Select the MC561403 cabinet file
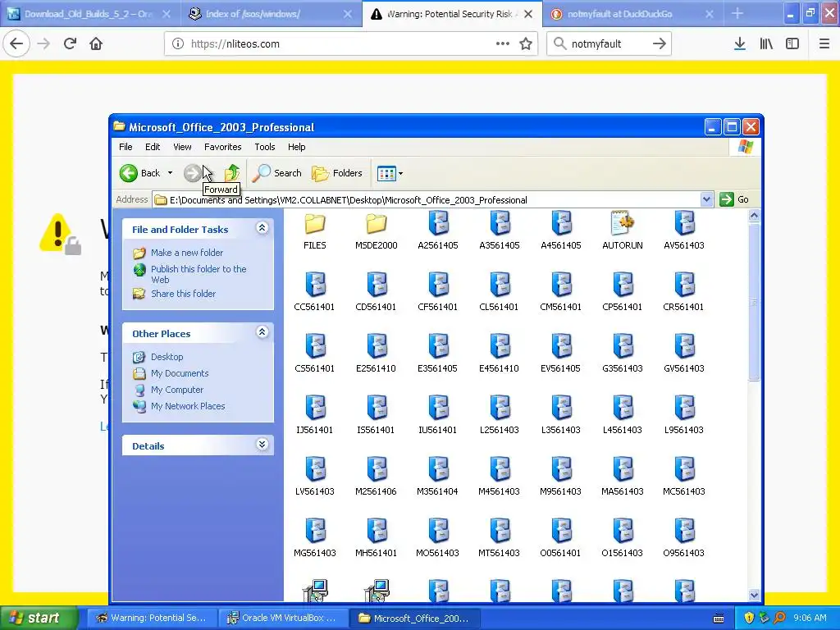 click(x=683, y=469)
